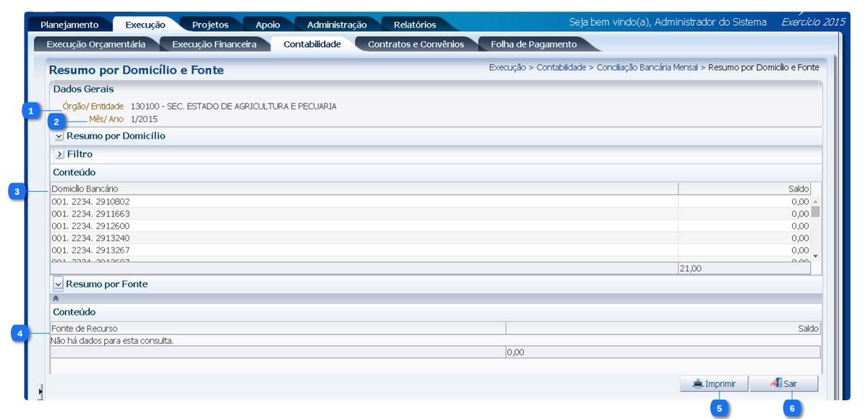This screenshot has height=419, width=868.
Task: Click annotation marker number 6
Action: coord(792,408)
